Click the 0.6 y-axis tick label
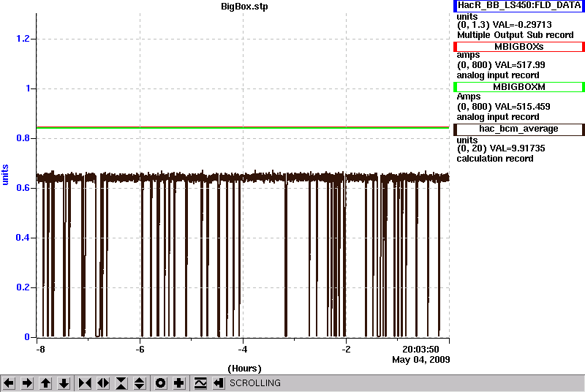This screenshot has height=392, width=585. pos(23,188)
